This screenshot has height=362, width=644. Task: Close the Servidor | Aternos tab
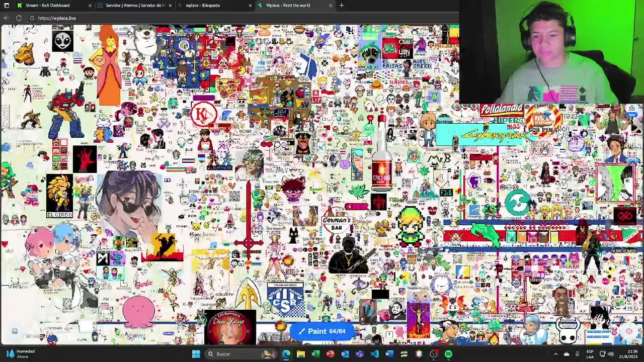click(x=170, y=6)
